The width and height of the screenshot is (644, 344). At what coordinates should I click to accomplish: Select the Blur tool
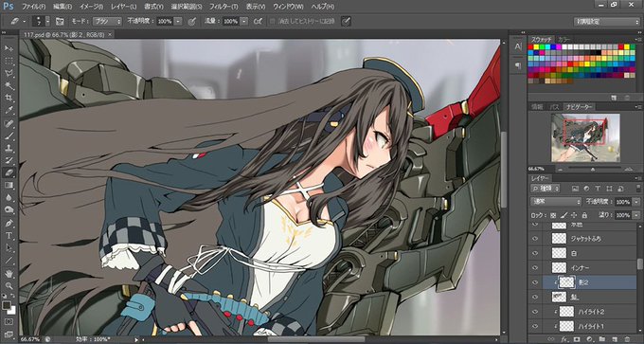coord(9,198)
